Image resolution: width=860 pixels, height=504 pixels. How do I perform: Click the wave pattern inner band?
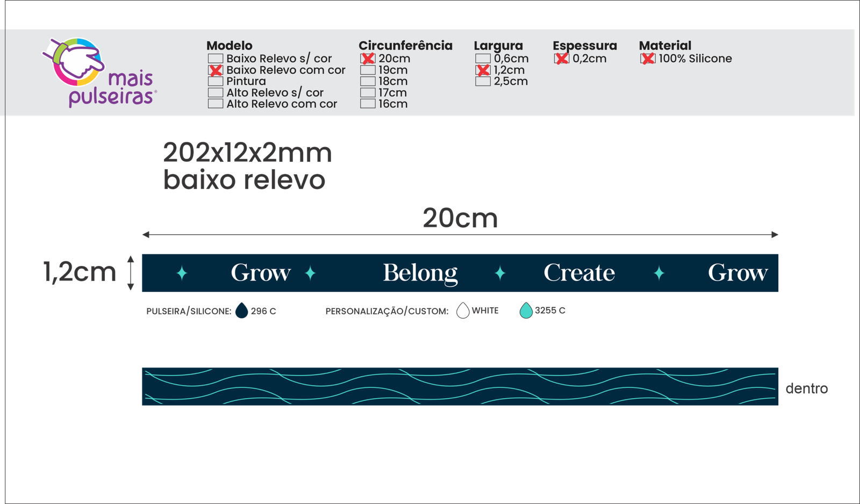pos(460,387)
